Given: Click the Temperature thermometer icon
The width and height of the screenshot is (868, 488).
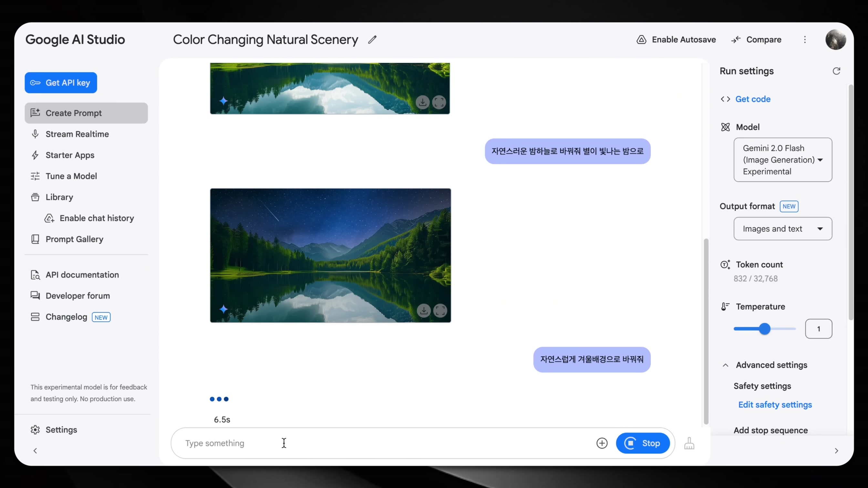Looking at the screenshot, I should point(725,307).
